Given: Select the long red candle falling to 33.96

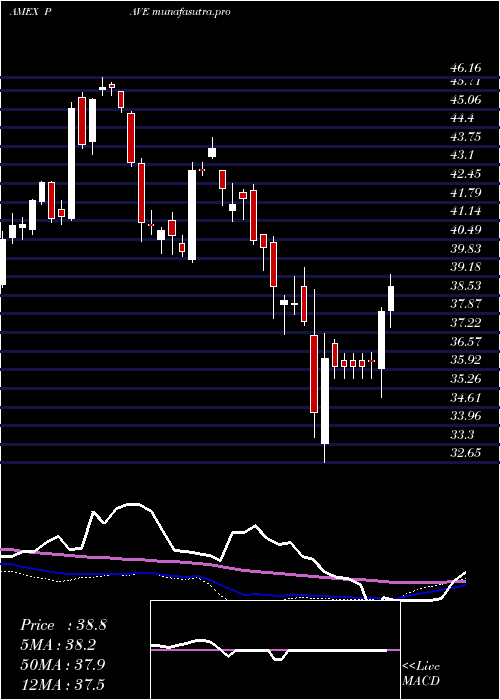Looking at the screenshot, I should [x=314, y=373].
